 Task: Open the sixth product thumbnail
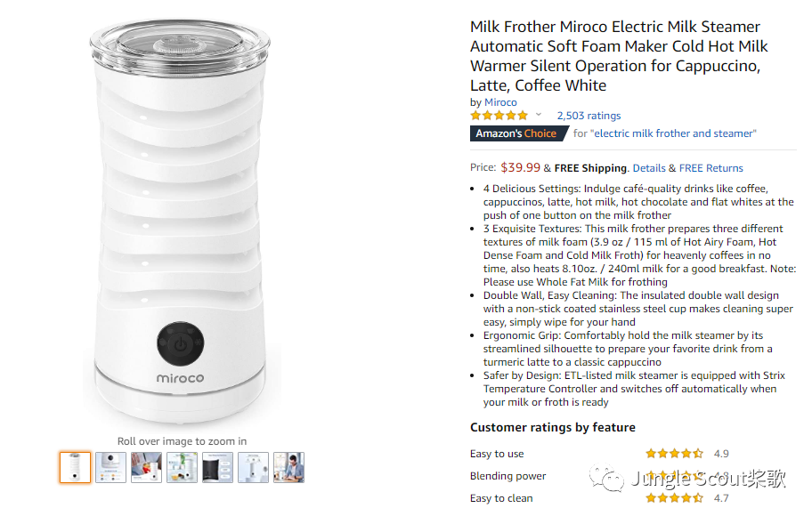click(253, 467)
